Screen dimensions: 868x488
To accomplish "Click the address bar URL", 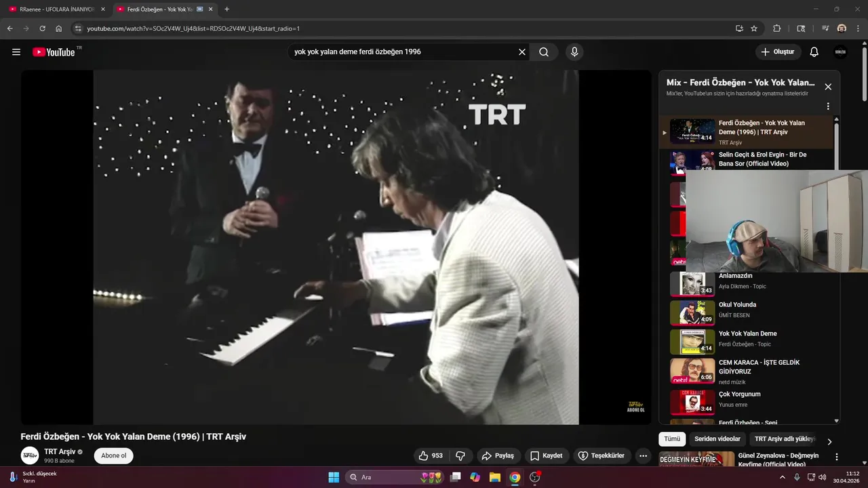I will tap(193, 28).
